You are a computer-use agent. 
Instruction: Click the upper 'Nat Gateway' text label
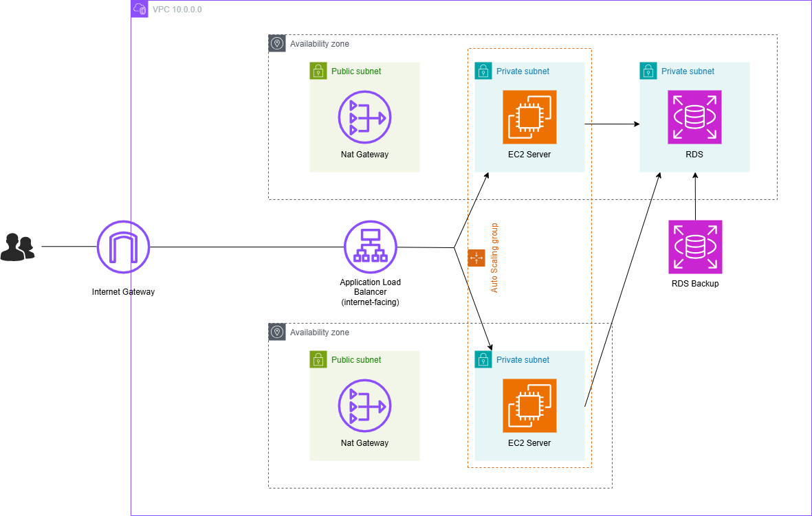(364, 154)
